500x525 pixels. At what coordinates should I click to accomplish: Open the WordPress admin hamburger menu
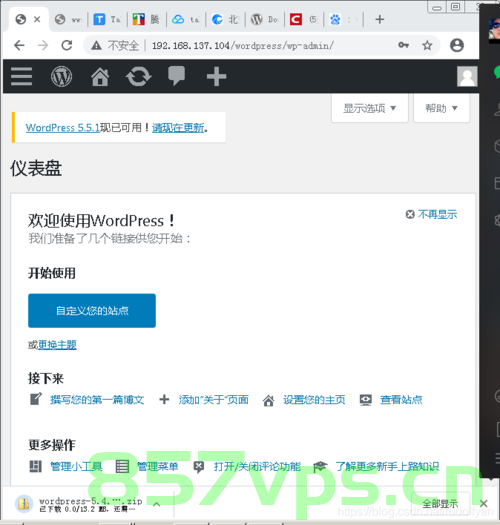tap(21, 76)
